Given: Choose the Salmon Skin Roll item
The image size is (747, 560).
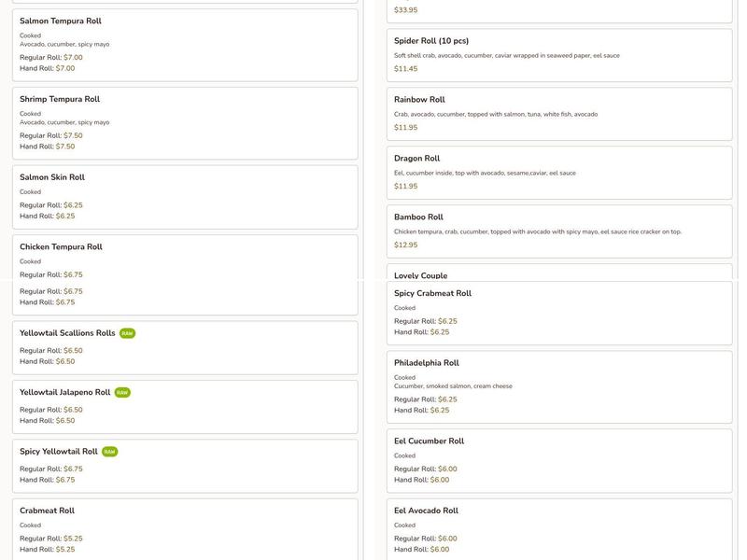Looking at the screenshot, I should click(52, 177).
